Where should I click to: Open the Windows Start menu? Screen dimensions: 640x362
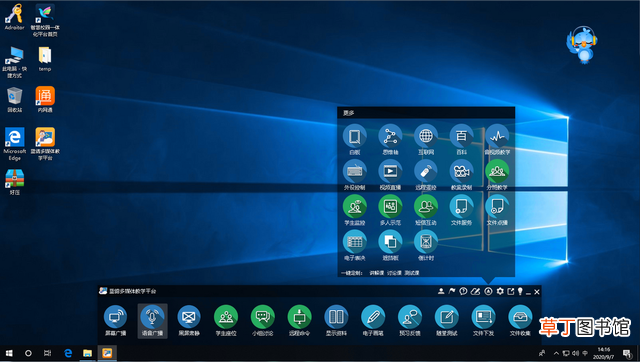(x=9, y=353)
